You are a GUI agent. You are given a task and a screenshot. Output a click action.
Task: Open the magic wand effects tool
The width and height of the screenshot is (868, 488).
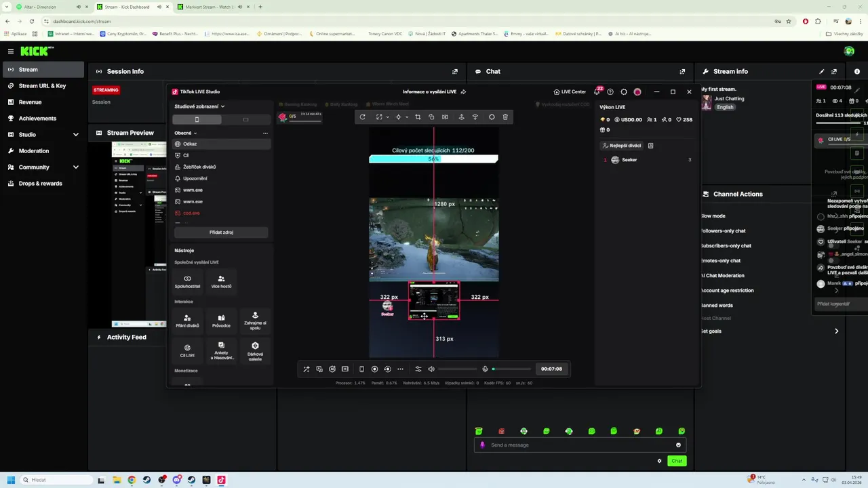click(x=306, y=369)
